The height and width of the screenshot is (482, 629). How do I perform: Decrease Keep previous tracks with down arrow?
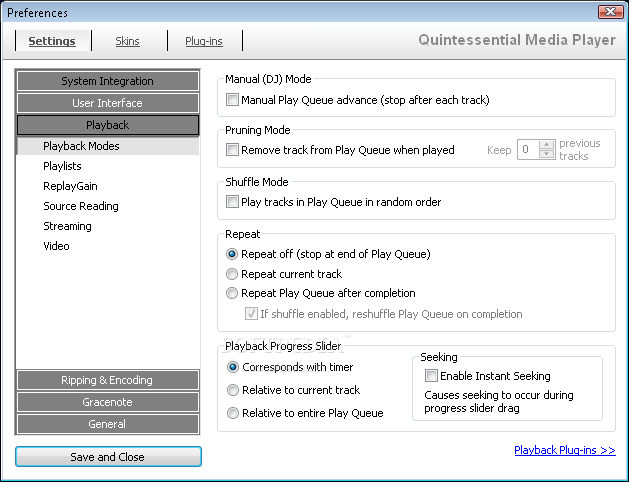click(546, 154)
